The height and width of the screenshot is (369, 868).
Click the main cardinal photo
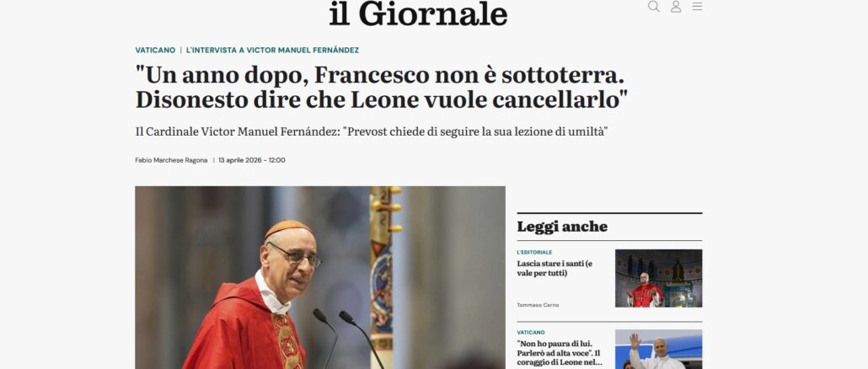click(320, 278)
